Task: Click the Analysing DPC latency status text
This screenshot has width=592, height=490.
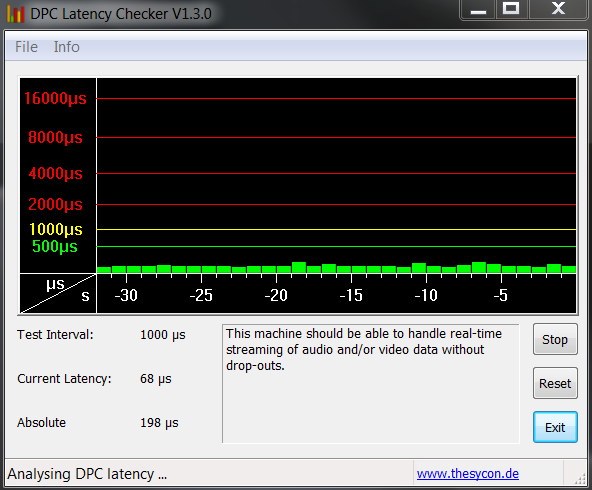Action: tap(87, 474)
